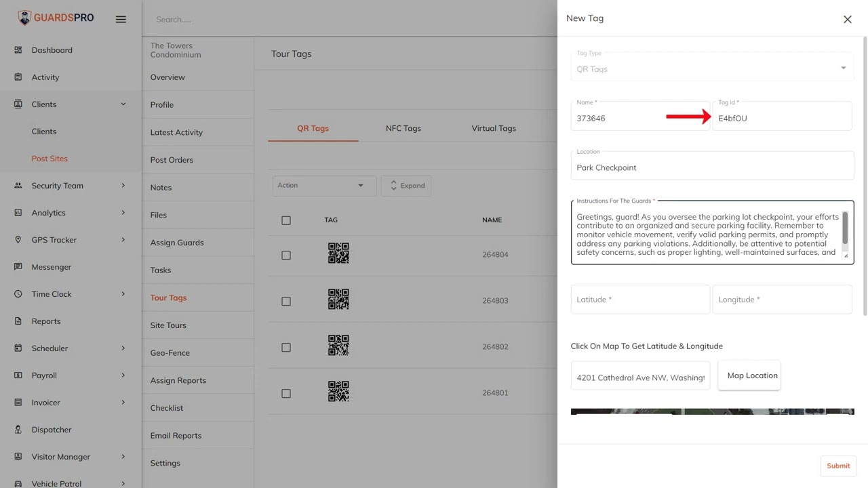The width and height of the screenshot is (868, 488).
Task: Switch to the QR Tags tab
Action: (x=313, y=128)
